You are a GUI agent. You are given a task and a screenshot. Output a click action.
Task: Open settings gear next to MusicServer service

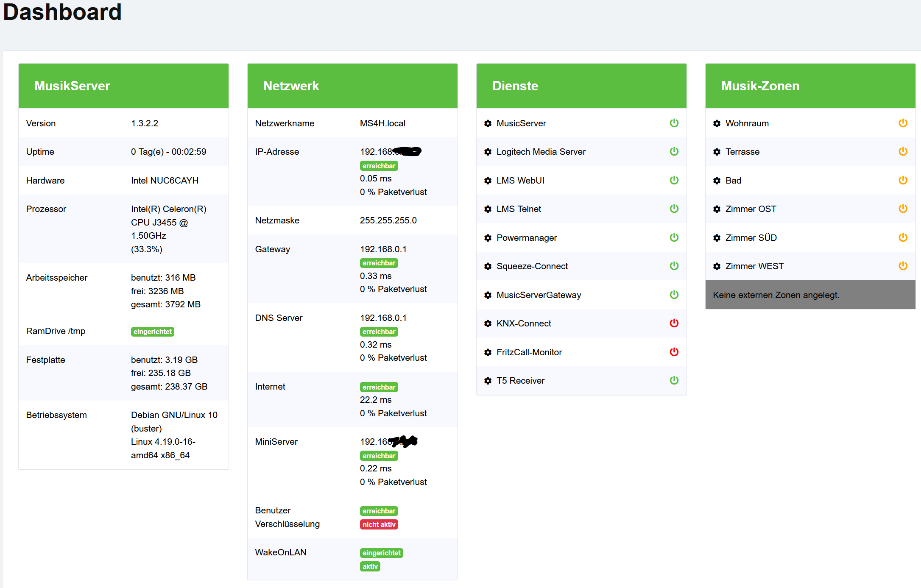tap(488, 123)
